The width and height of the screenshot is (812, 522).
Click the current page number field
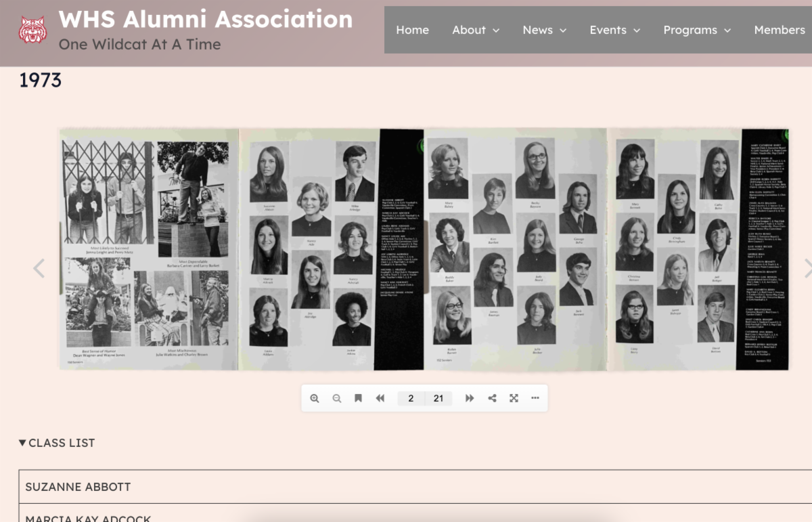[x=411, y=398]
